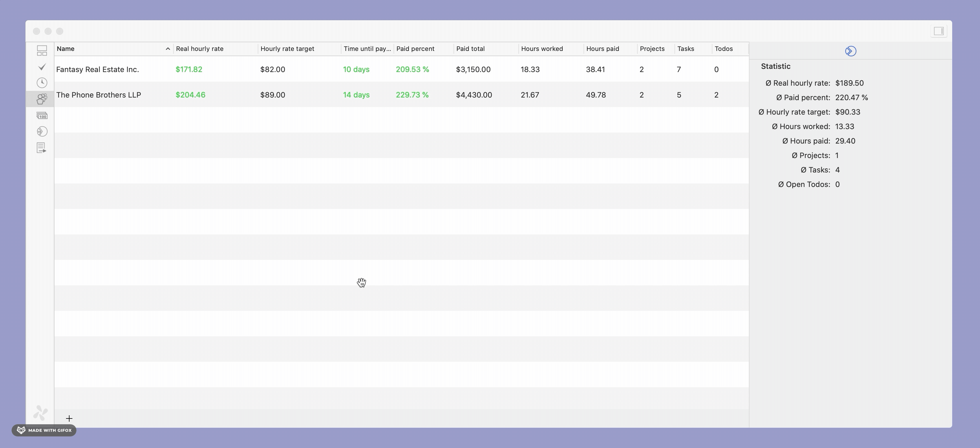The image size is (980, 448).
Task: Open the clock time tracking view
Action: [x=42, y=83]
